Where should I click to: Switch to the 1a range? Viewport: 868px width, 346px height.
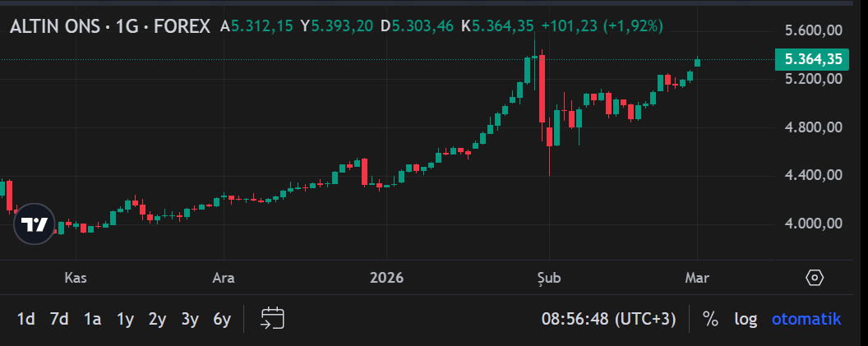click(x=92, y=319)
